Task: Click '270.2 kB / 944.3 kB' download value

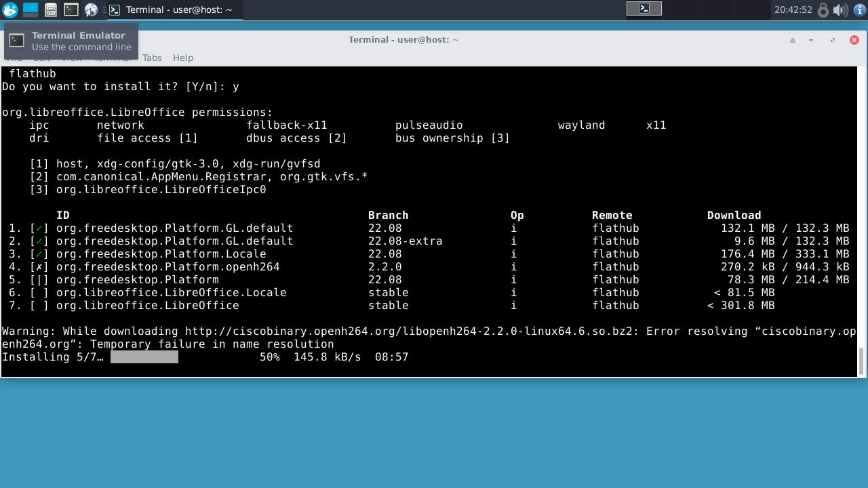Action: (x=785, y=267)
